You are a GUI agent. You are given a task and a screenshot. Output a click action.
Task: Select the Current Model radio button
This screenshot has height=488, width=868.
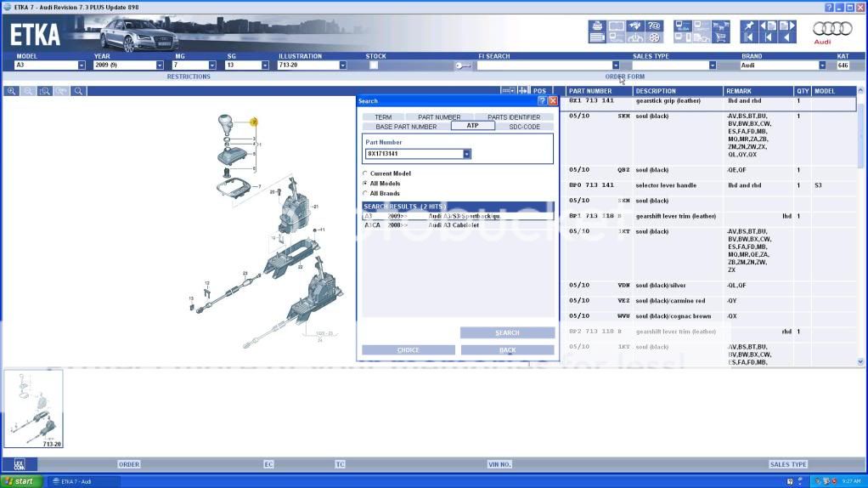click(366, 173)
